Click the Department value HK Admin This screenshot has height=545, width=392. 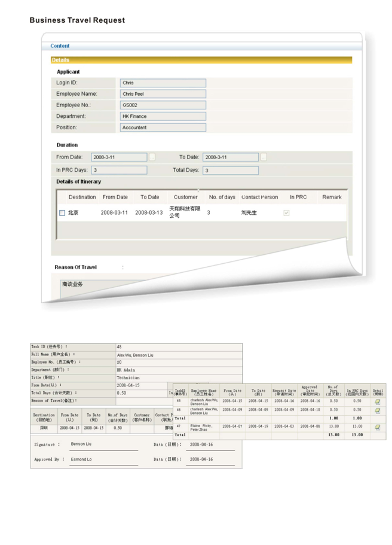(126, 370)
